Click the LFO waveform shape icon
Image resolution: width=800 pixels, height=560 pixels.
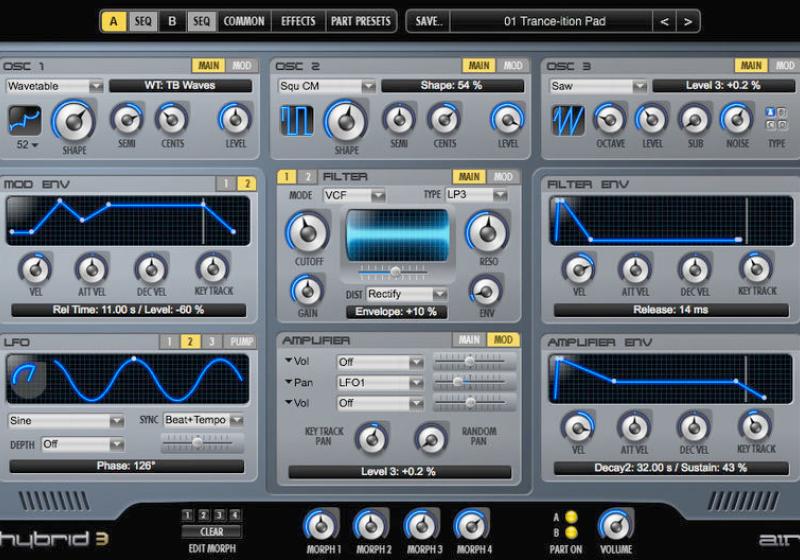click(x=25, y=378)
